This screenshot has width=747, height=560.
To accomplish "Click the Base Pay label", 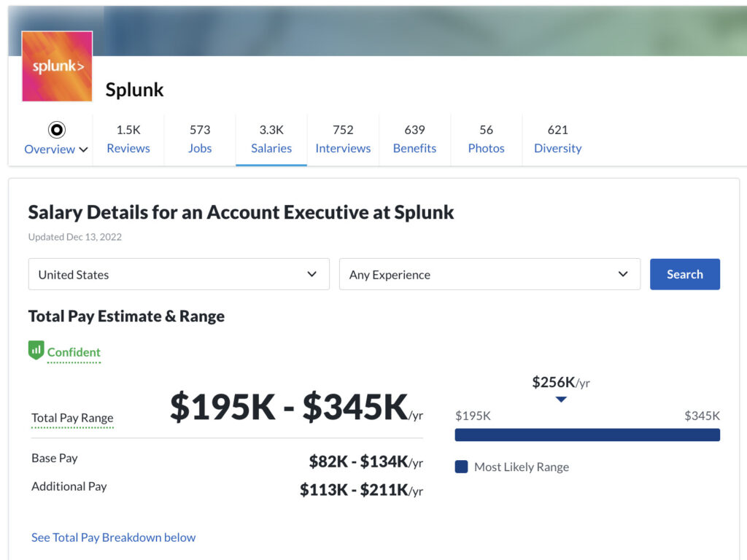I will [55, 458].
